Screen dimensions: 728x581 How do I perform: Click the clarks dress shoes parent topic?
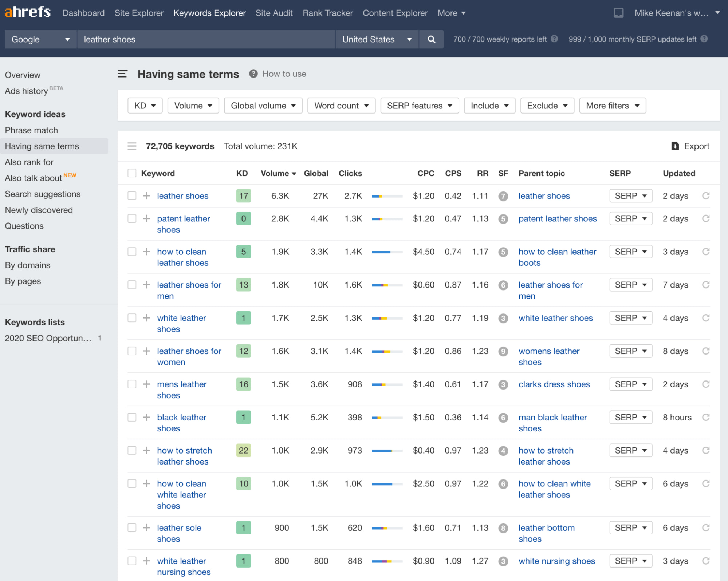point(554,384)
